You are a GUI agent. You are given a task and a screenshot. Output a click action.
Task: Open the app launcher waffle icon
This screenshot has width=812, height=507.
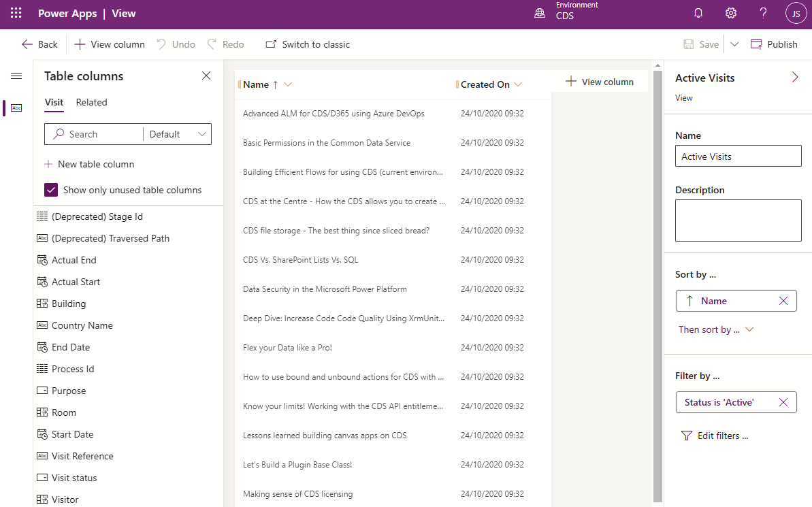(x=16, y=14)
